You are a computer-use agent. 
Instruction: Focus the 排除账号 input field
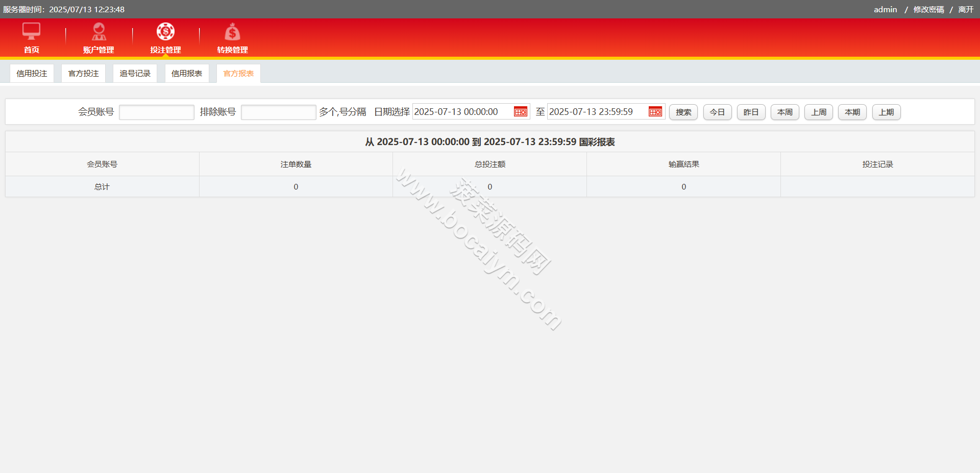coord(279,112)
